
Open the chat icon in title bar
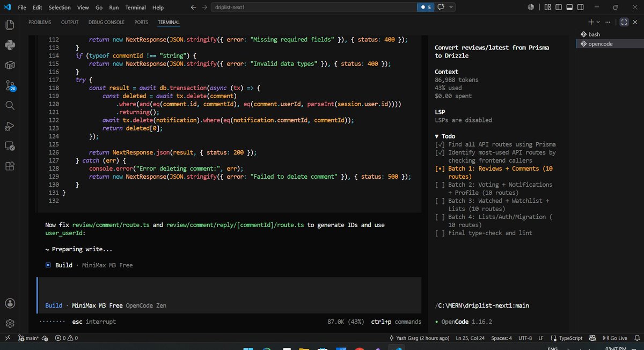[441, 8]
